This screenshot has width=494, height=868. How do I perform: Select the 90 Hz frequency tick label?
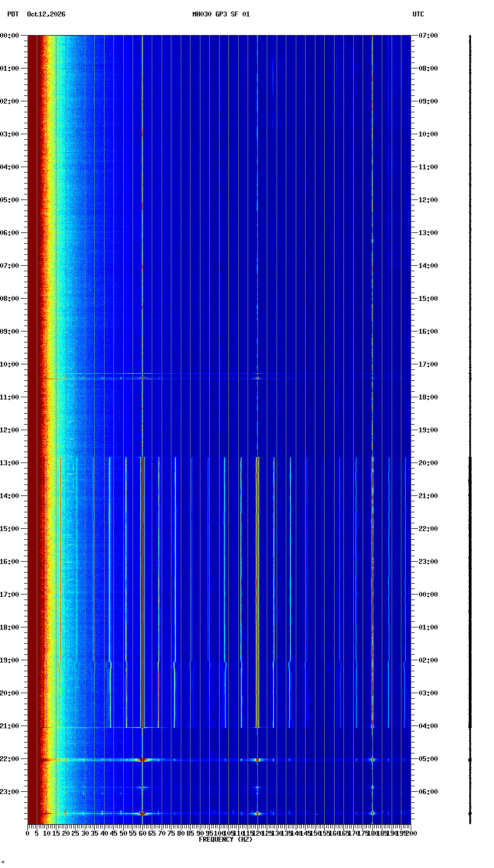click(200, 833)
